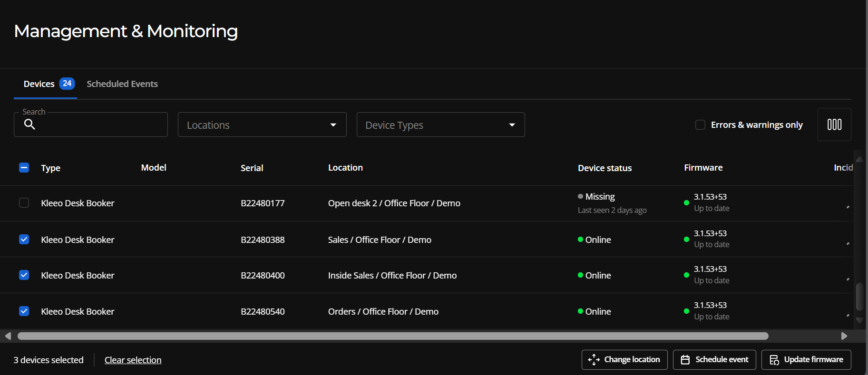This screenshot has width=868, height=375.
Task: Click right arrow of horizontal scrollbar
Action: point(844,336)
